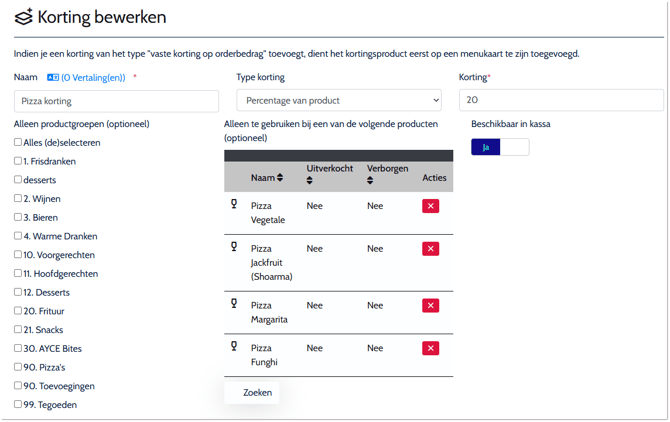Click the red delete icon for Pizza Vegetale

430,206
